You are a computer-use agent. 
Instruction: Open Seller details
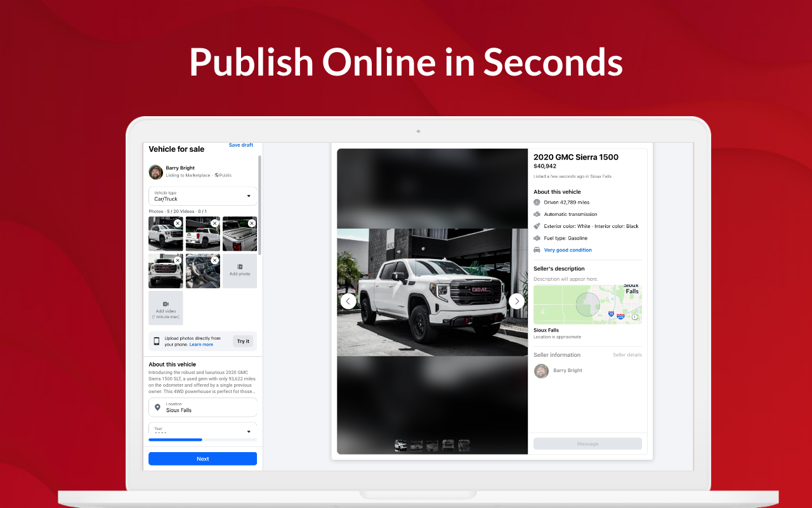pyautogui.click(x=627, y=355)
